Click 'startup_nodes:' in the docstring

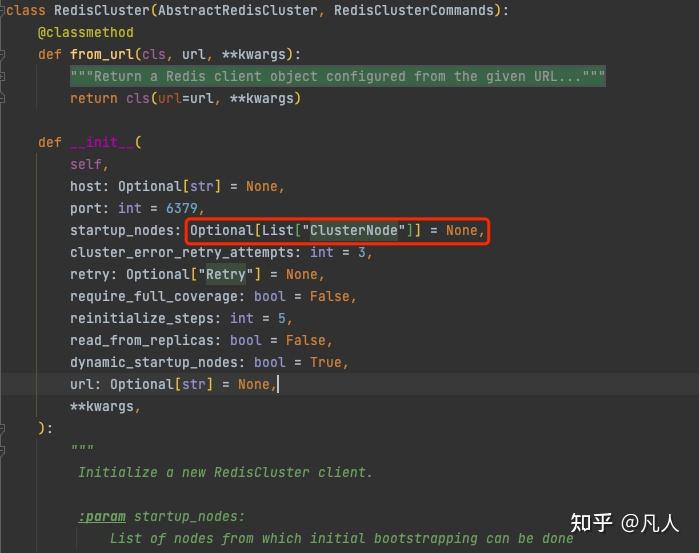[189, 516]
